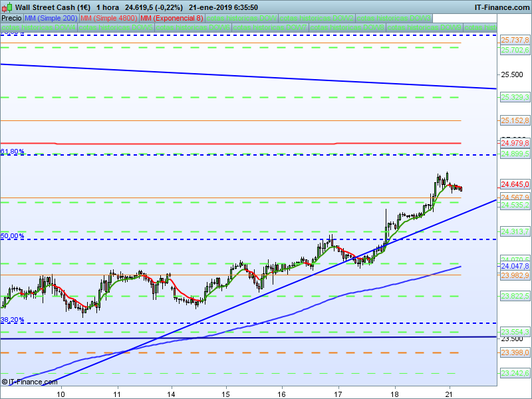Click the 23.554,3 price level label

pos(515,332)
